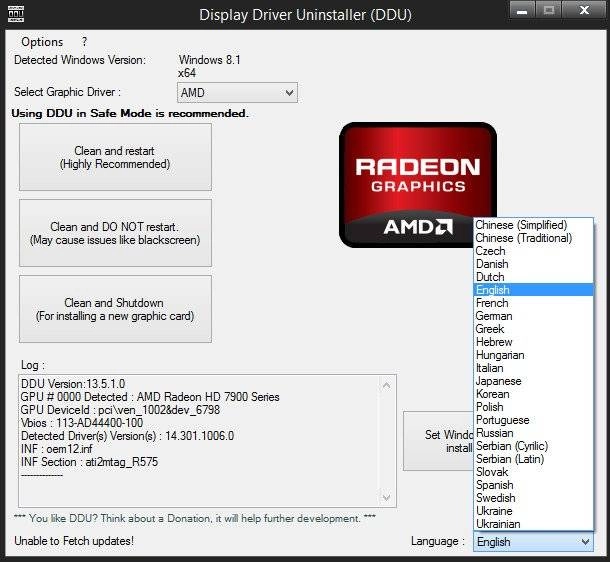
Task: Click Clean and DO NOT restart button
Action: pyautogui.click(x=116, y=233)
